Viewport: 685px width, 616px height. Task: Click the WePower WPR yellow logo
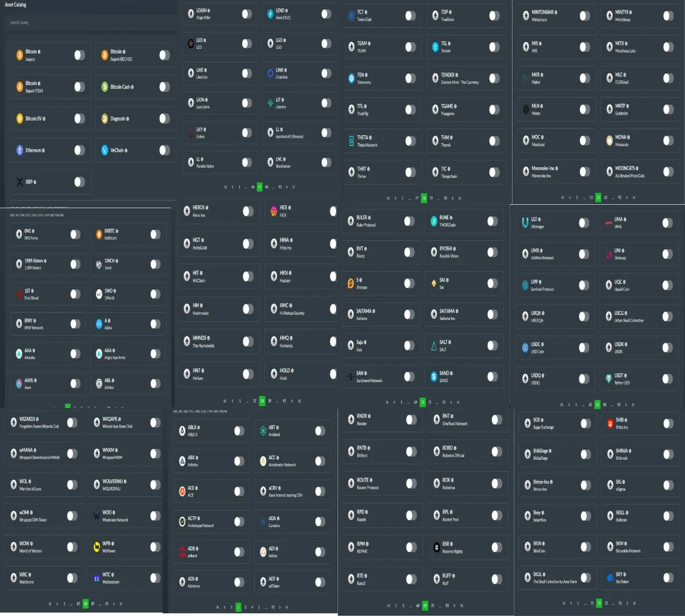(x=97, y=547)
